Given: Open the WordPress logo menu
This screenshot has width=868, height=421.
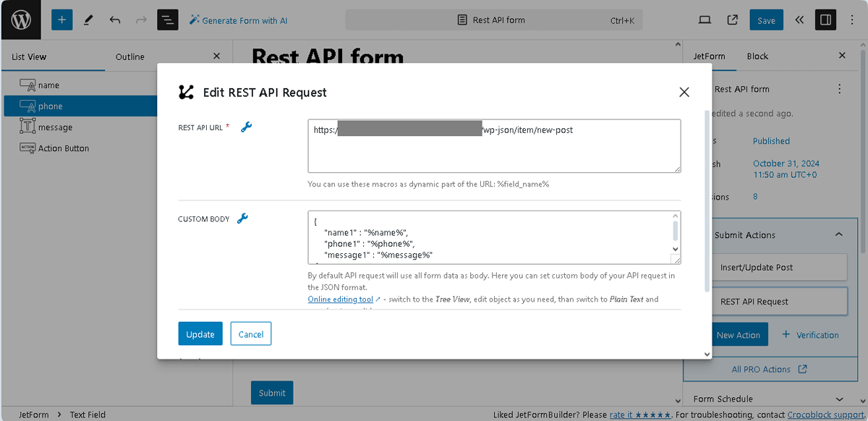Looking at the screenshot, I should (x=21, y=20).
